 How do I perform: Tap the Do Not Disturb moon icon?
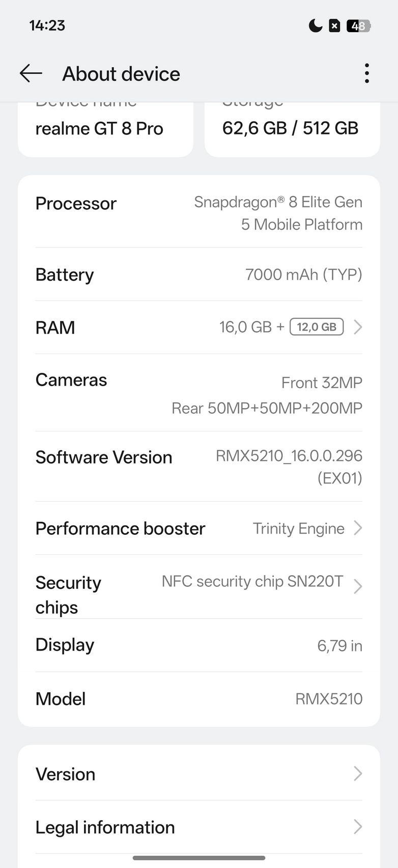pyautogui.click(x=316, y=25)
